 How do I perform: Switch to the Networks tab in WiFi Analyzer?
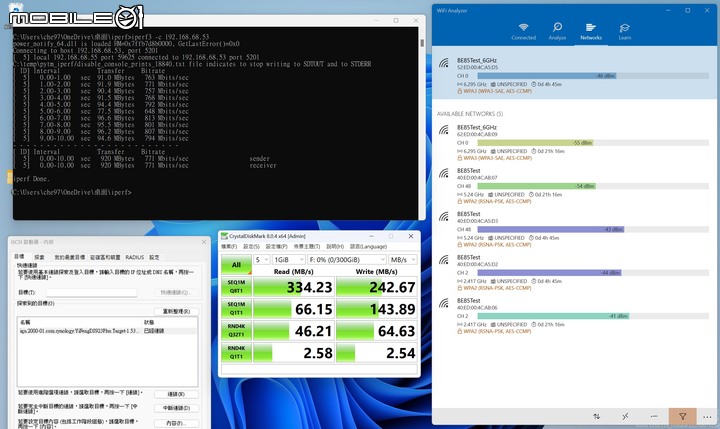click(x=591, y=31)
